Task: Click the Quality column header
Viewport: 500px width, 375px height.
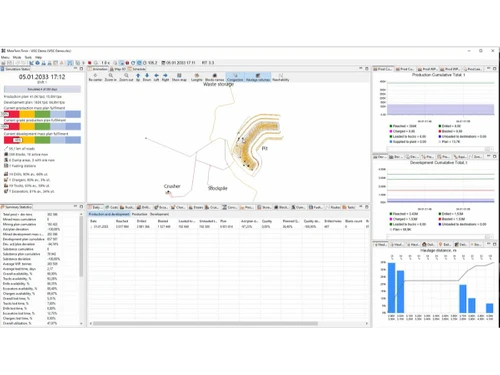Action: coord(267,221)
